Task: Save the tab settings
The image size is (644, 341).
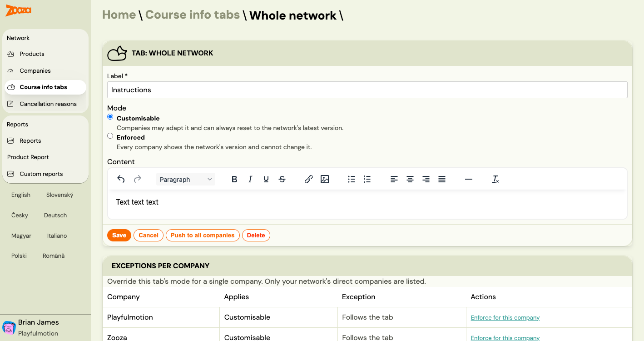Action: (119, 235)
